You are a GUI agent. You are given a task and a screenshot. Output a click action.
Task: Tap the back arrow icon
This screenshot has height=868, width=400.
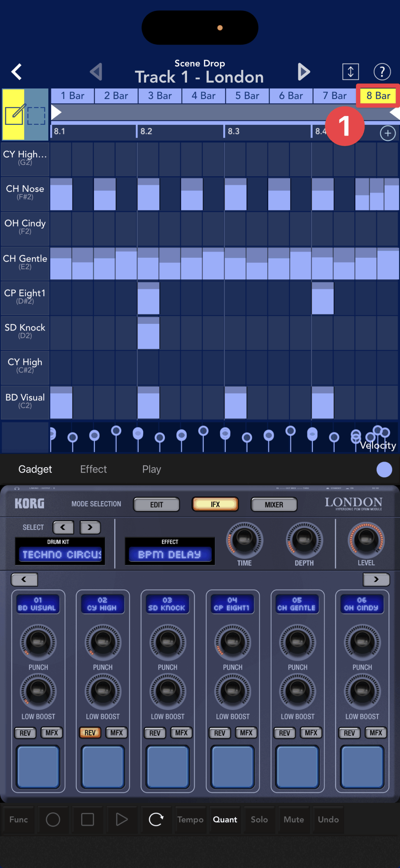coord(17,72)
